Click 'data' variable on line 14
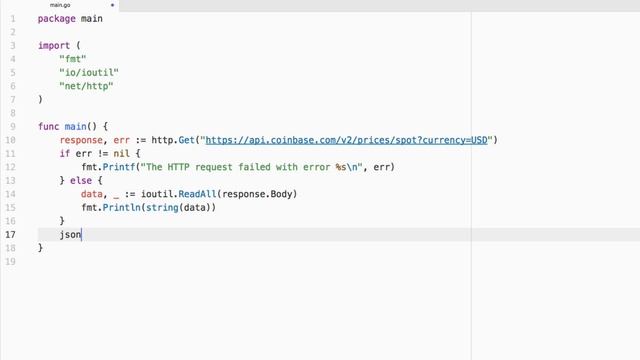640x360 pixels. tap(92, 194)
